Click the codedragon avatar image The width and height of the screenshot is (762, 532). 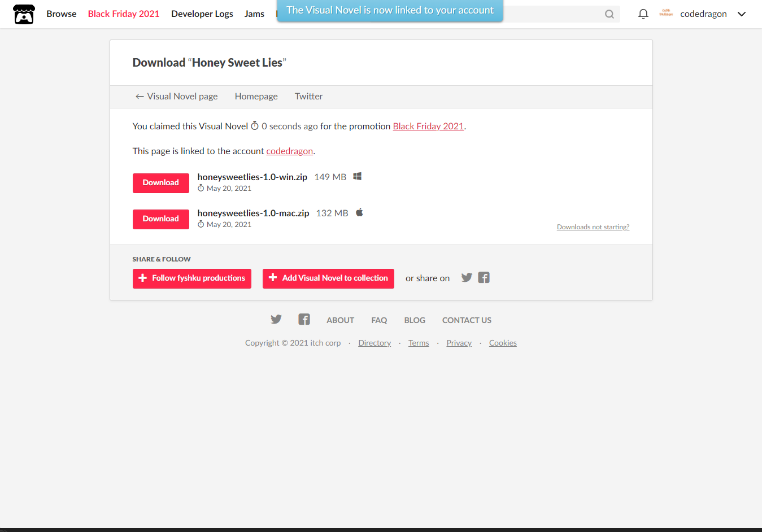click(x=666, y=14)
